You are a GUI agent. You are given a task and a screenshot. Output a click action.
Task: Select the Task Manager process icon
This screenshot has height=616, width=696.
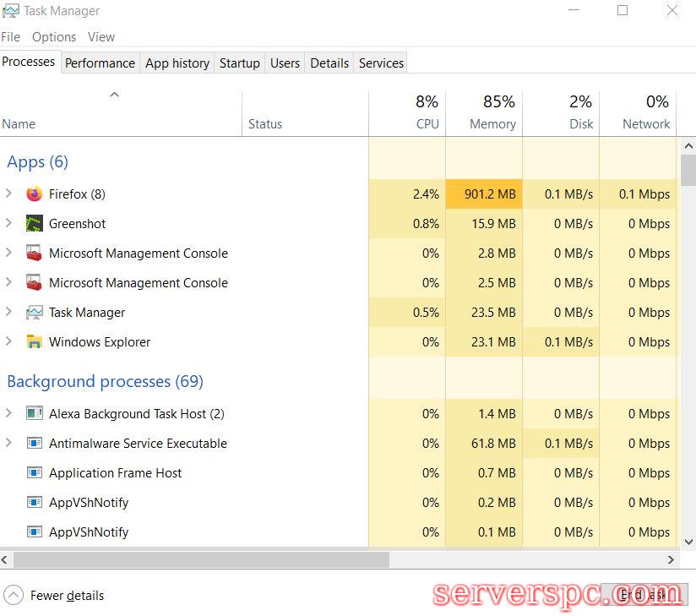[x=34, y=313]
